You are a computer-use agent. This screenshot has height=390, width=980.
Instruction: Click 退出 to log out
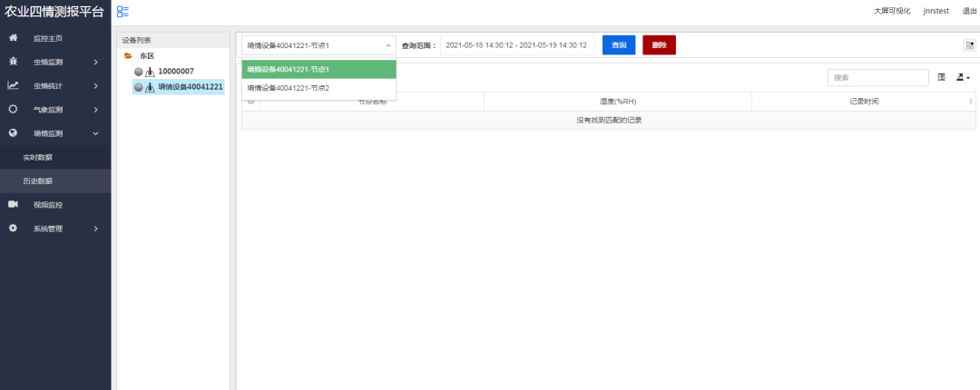pos(969,11)
